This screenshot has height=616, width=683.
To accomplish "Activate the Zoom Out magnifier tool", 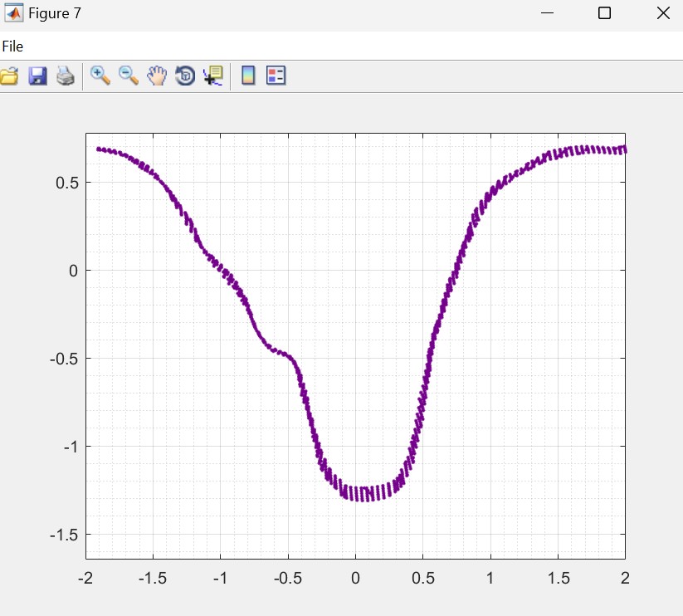I will point(129,76).
